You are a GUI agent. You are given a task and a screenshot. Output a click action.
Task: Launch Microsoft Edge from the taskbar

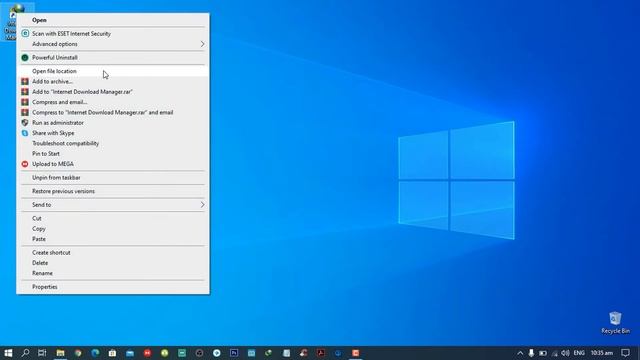[x=95, y=353]
